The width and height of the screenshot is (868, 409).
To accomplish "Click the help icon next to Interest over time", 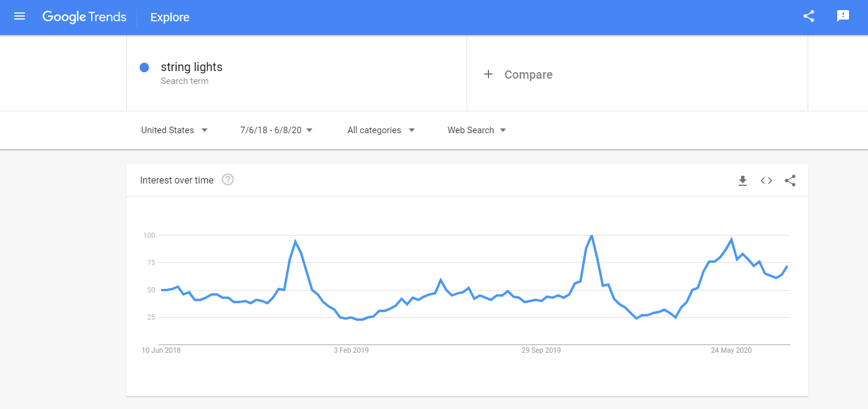I will click(x=228, y=179).
